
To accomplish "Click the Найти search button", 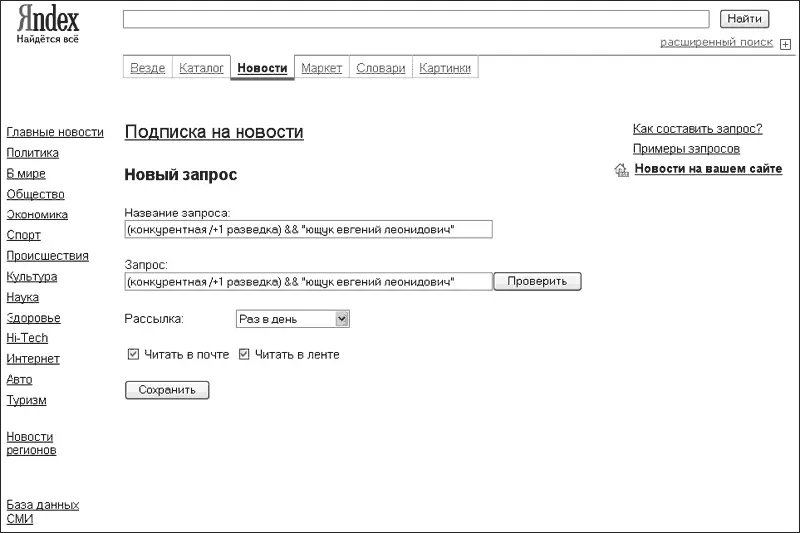I will point(744,19).
